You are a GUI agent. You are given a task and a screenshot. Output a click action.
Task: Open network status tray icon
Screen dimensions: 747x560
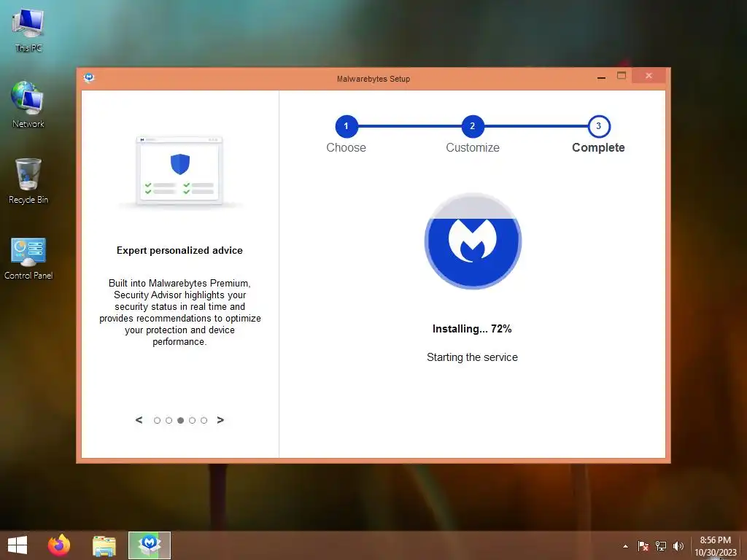coord(661,546)
